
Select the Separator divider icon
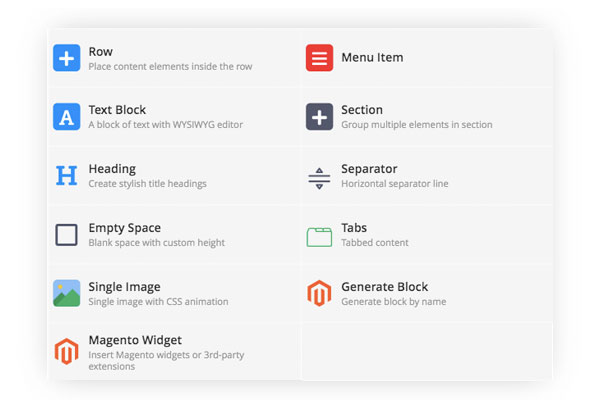tap(319, 177)
